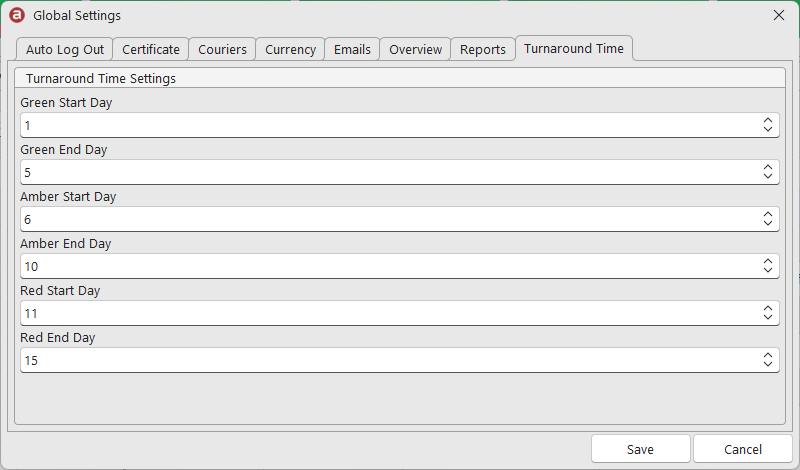Image resolution: width=800 pixels, height=470 pixels.
Task: Switch to the Certificate tab
Action: tap(151, 50)
